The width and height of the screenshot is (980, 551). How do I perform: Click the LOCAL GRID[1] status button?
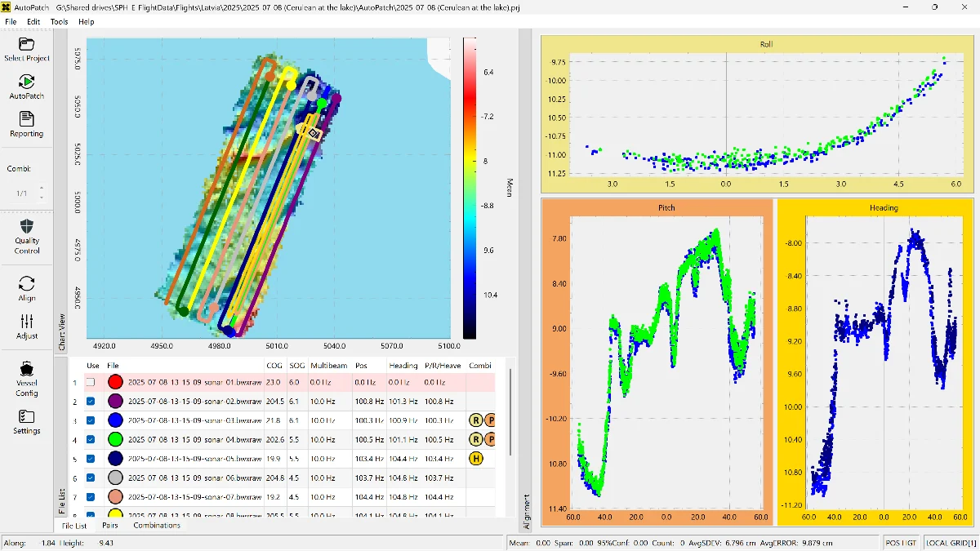click(x=951, y=543)
